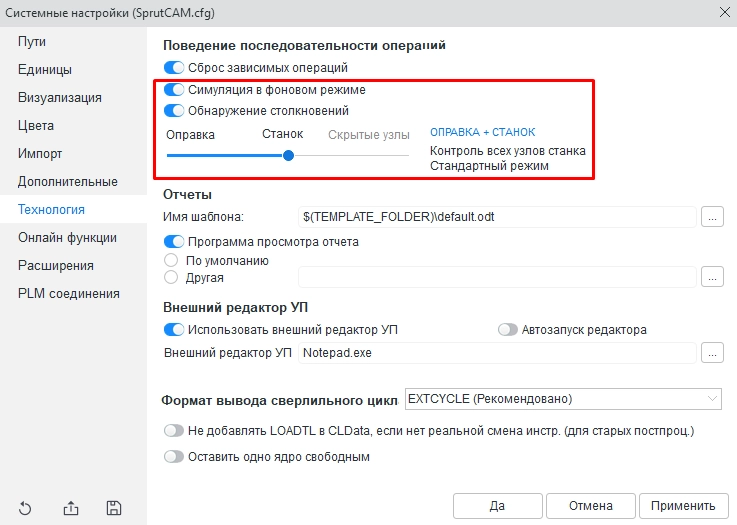The width and height of the screenshot is (737, 525).
Task: Choose the Другая radio option
Action: click(170, 277)
